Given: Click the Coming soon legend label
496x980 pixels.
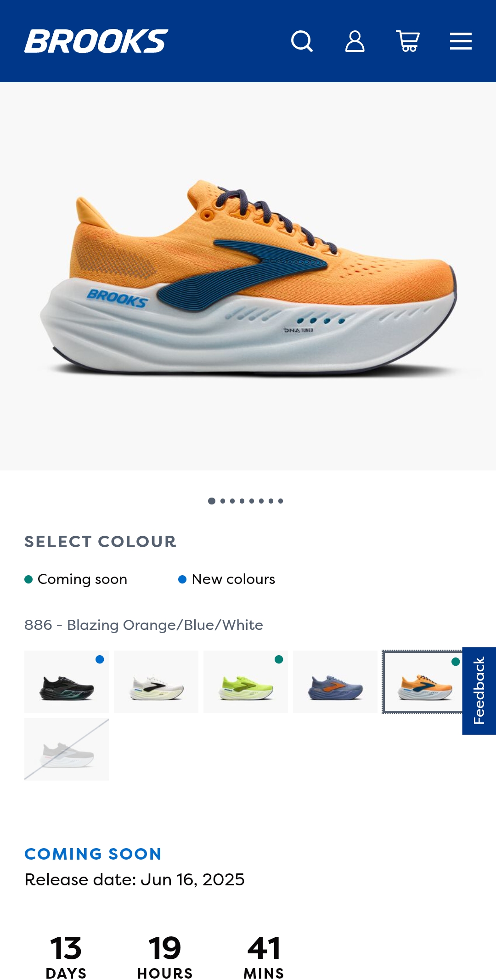Looking at the screenshot, I should [x=82, y=579].
